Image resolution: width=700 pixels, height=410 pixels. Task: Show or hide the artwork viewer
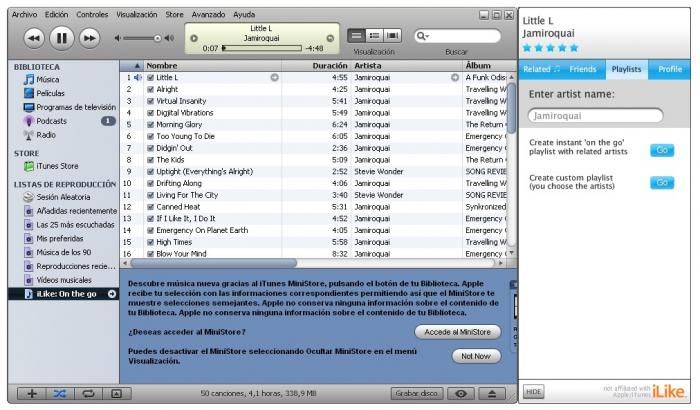click(117, 393)
